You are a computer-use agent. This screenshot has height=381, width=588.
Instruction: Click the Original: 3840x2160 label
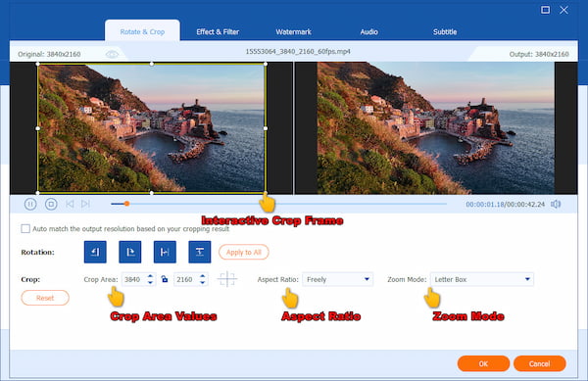(x=49, y=54)
